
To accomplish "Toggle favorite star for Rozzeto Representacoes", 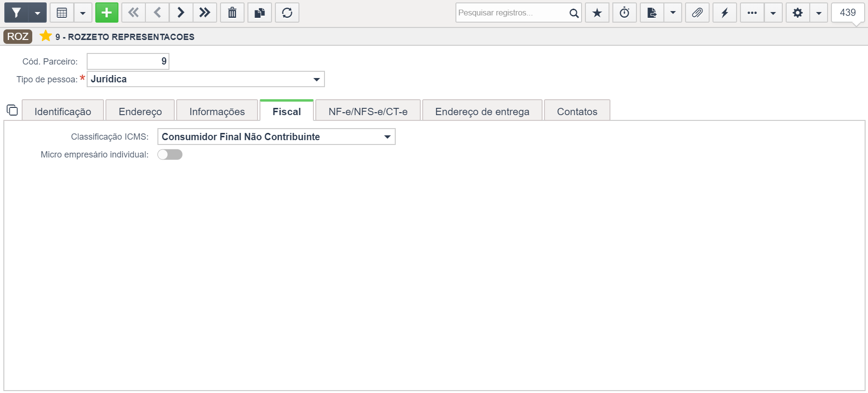I will point(45,36).
